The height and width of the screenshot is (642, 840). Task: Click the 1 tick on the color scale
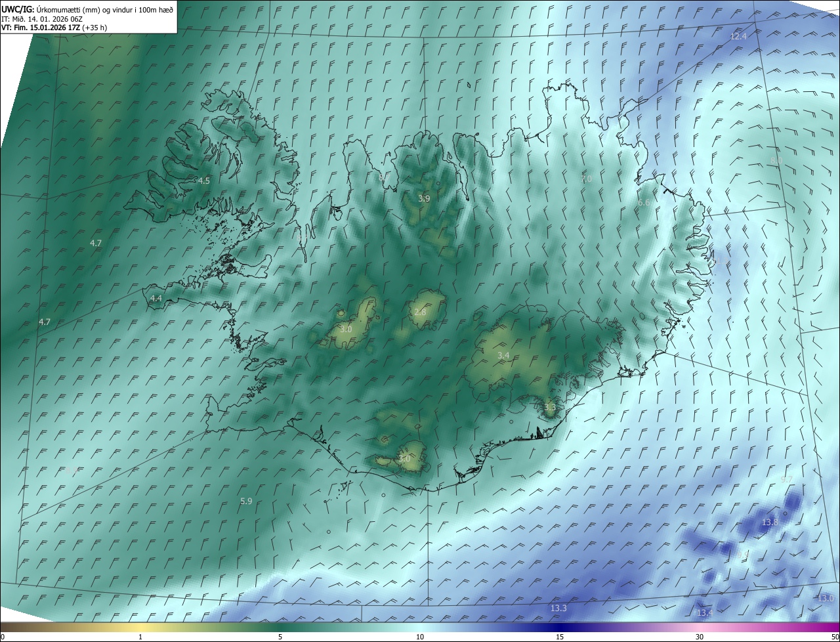(140, 637)
